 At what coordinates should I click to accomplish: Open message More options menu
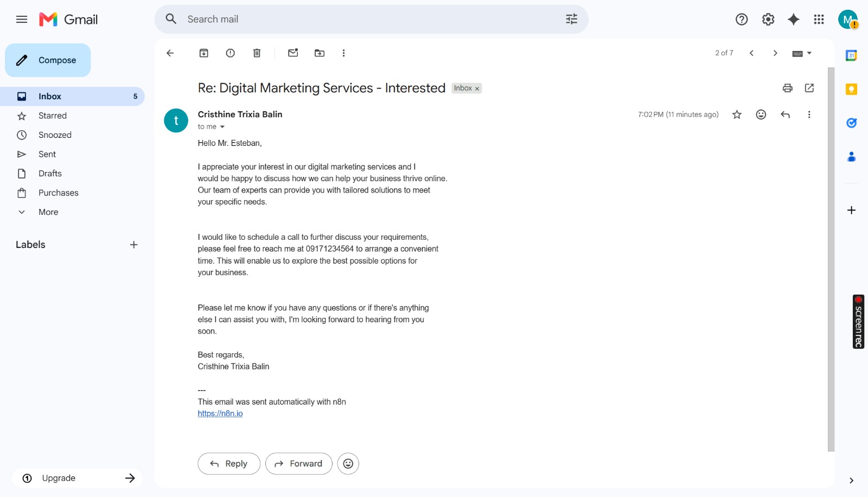click(809, 114)
